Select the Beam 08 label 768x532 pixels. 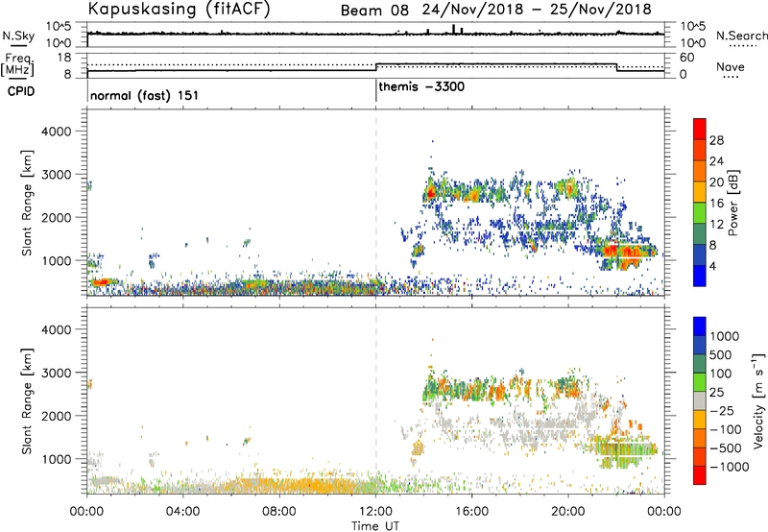tap(374, 11)
